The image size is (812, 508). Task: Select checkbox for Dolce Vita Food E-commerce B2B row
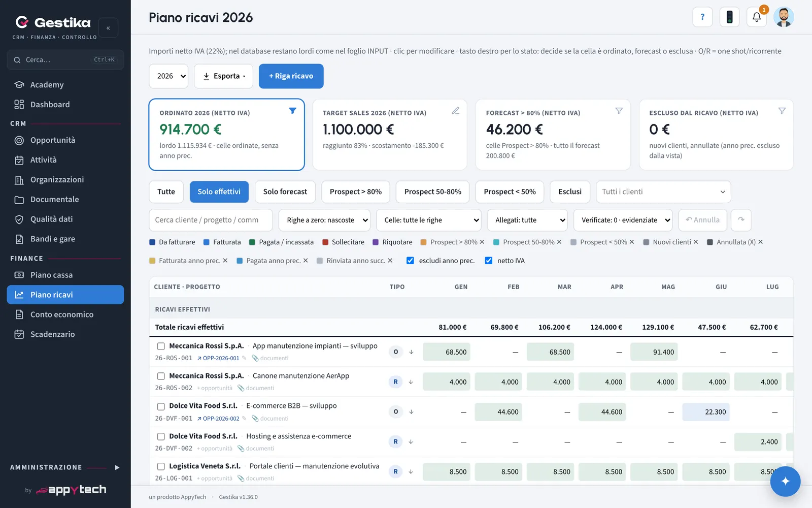click(x=161, y=406)
